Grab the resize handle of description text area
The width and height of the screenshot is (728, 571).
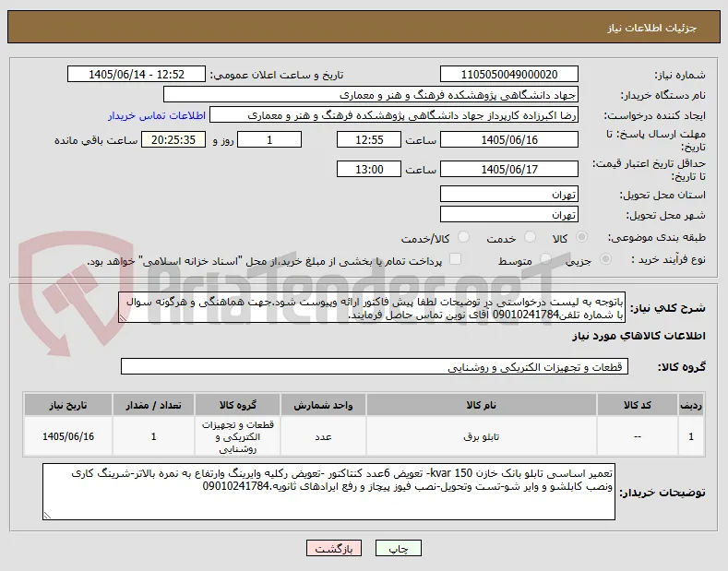(123, 318)
